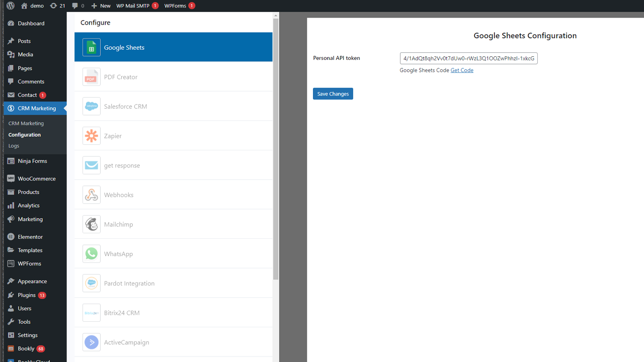Click the Pages icon in sidebar
The height and width of the screenshot is (362, 644).
click(11, 68)
